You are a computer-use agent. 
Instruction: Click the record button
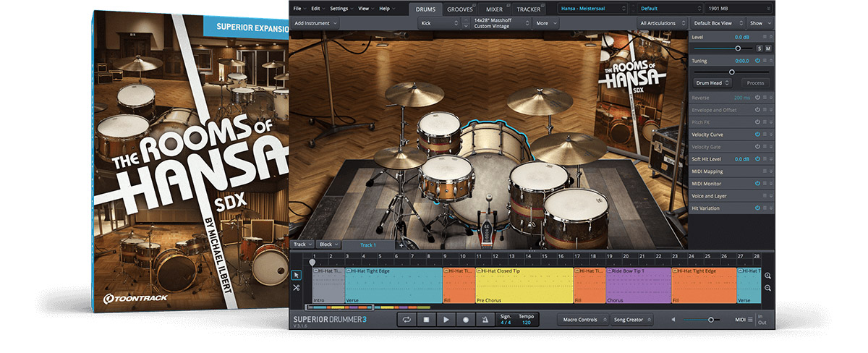tap(466, 319)
